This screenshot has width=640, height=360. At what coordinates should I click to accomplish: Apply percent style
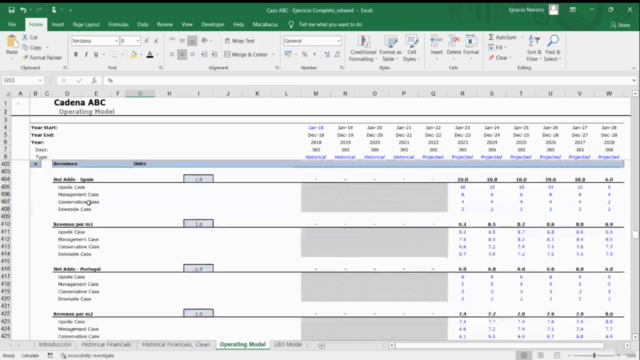pyautogui.click(x=304, y=54)
